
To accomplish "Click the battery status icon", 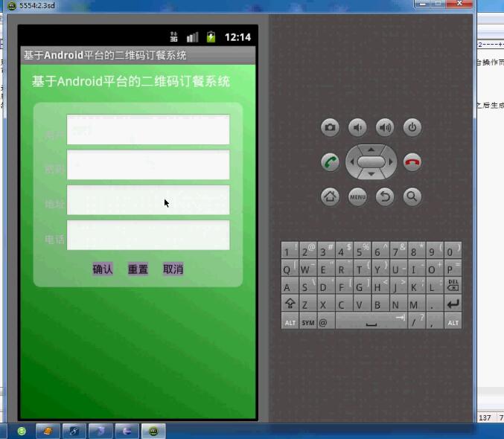I will tap(211, 36).
